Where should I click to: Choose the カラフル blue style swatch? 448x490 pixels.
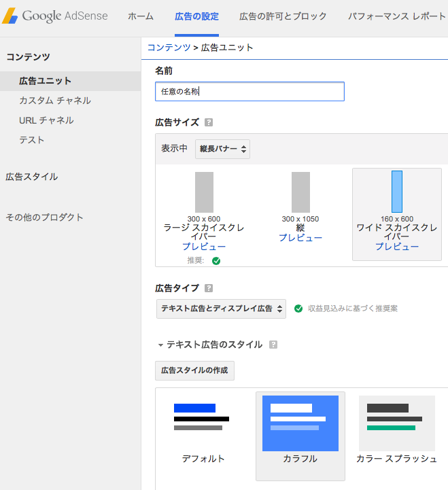[x=300, y=423]
